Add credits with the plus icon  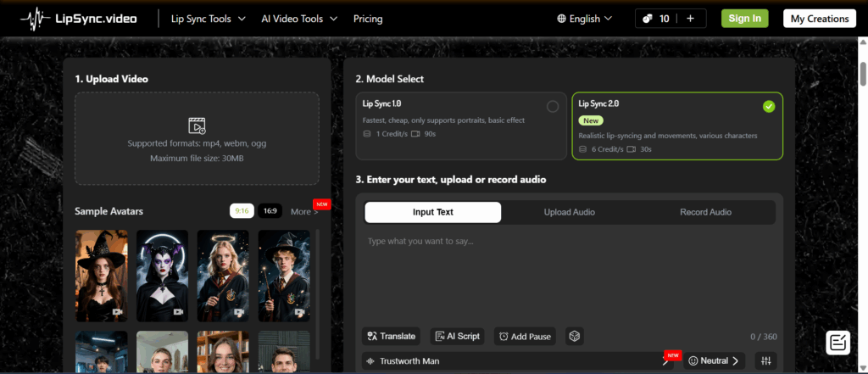click(690, 19)
